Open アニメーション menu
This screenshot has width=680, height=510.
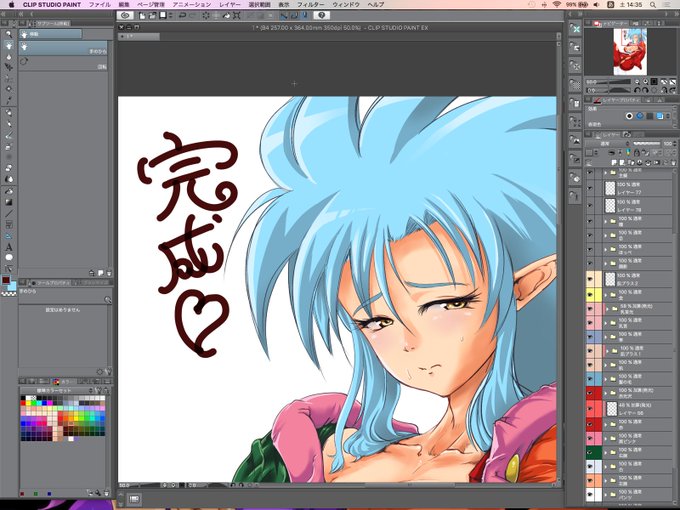[192, 4]
